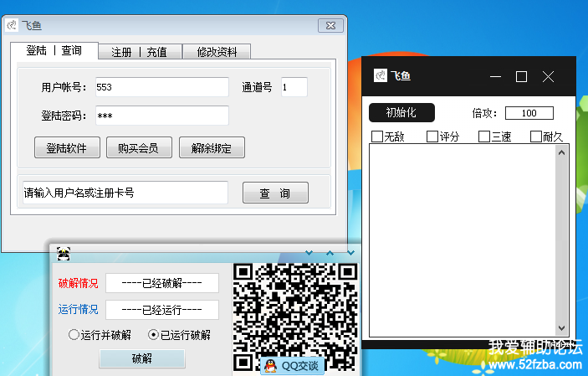Viewport: 588px width, 376px height.
Task: Click the 购买会员 button
Action: pyautogui.click(x=139, y=147)
